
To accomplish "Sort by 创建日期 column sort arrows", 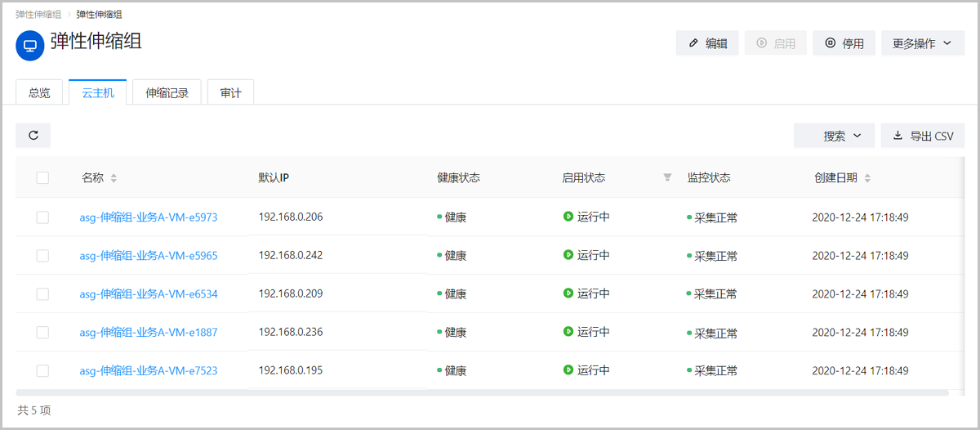I will point(867,178).
